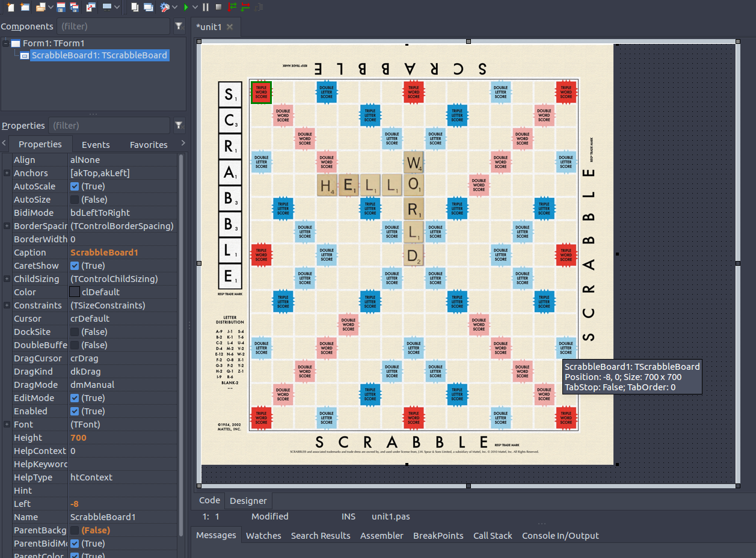Image resolution: width=756 pixels, height=558 pixels.
Task: Open the Run button dropdown arrow
Action: click(x=195, y=7)
